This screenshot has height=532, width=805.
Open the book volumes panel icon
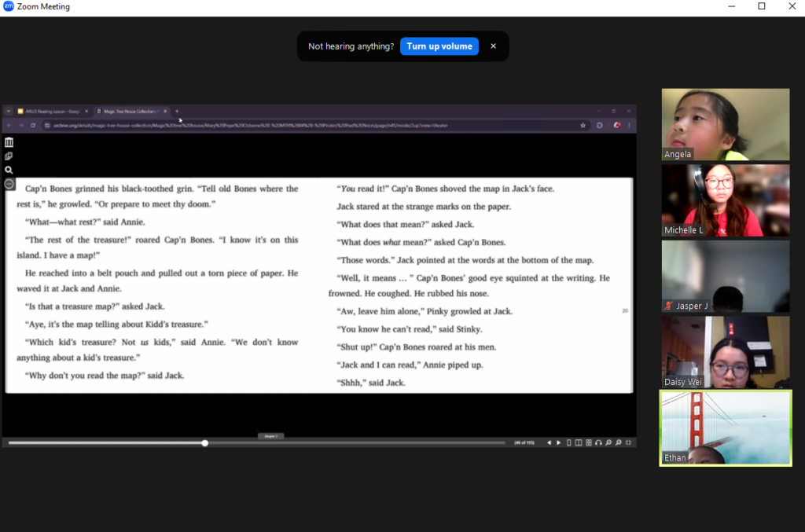[9, 156]
